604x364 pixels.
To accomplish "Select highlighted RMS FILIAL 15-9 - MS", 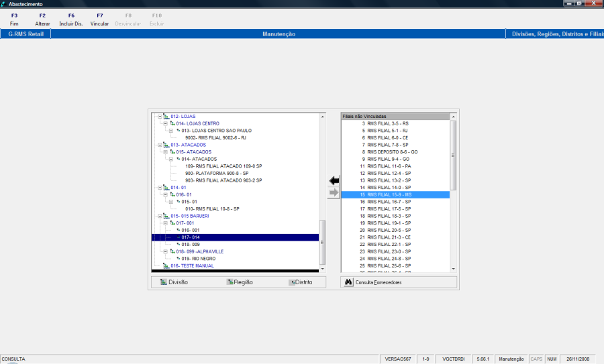I will pos(395,194).
